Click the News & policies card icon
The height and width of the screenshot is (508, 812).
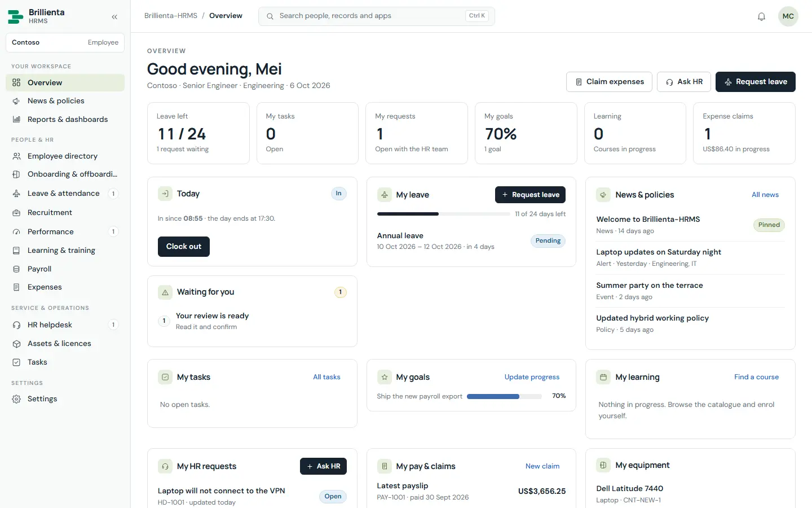coord(603,195)
